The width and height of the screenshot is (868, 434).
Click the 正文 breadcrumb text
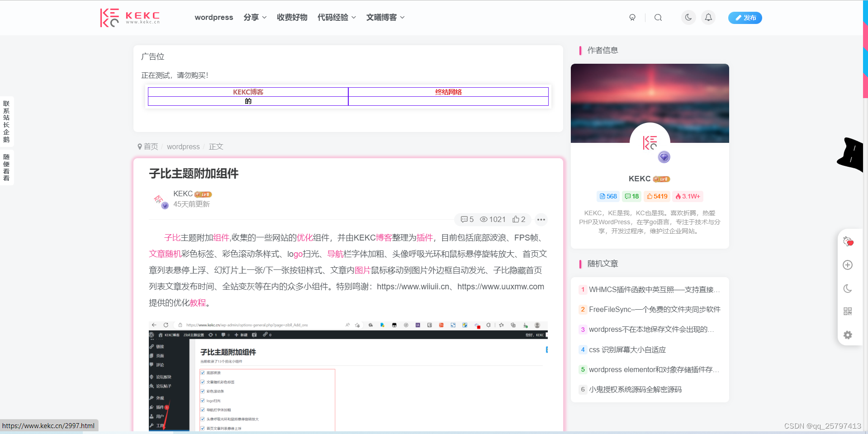(216, 146)
